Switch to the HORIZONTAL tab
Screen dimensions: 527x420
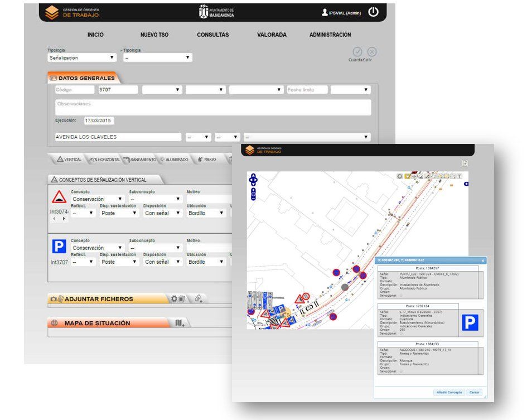105,160
